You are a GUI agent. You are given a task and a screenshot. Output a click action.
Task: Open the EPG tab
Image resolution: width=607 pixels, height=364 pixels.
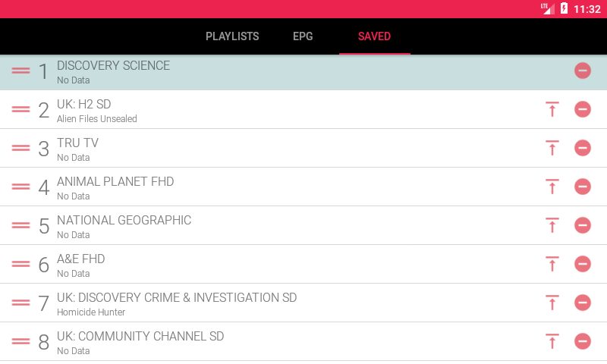303,36
